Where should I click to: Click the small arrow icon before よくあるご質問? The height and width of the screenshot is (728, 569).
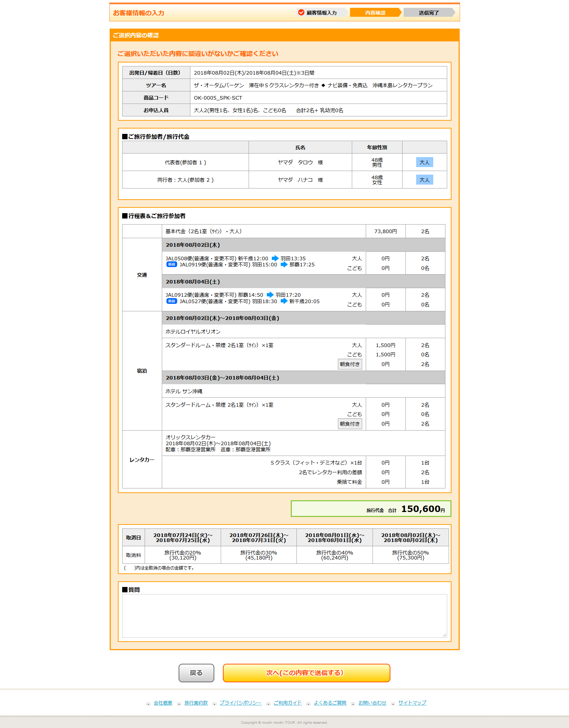(308, 704)
